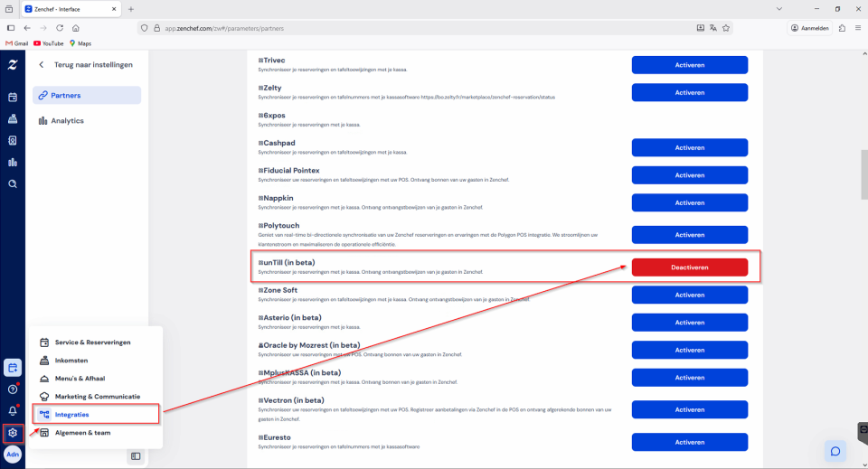Click the translate page icon in address bar
The width and height of the screenshot is (868, 469).
[x=713, y=28]
